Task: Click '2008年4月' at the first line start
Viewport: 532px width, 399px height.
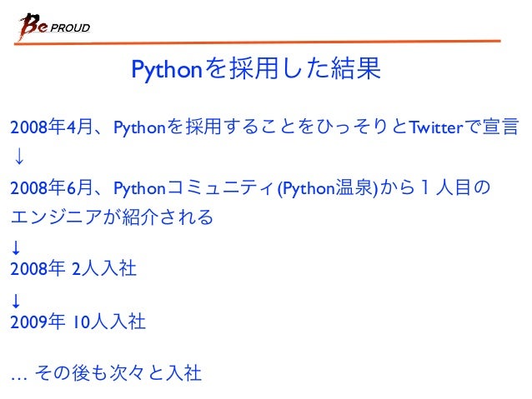Action: [x=52, y=127]
